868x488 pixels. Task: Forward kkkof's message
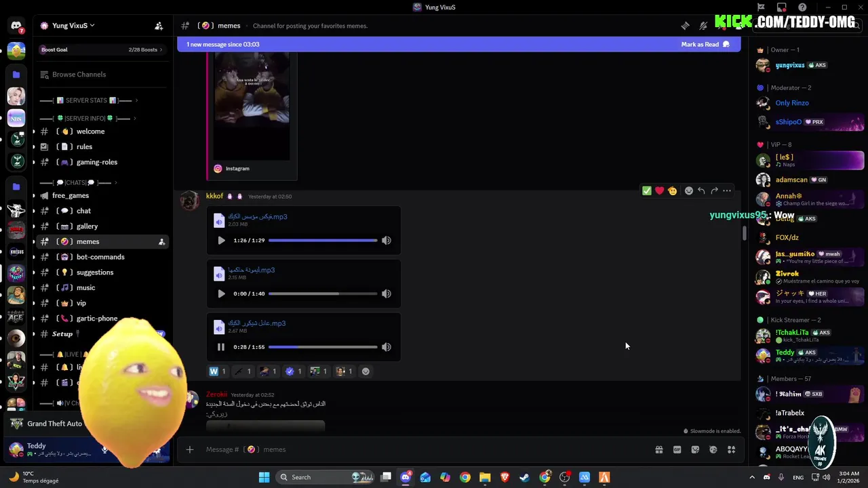714,191
